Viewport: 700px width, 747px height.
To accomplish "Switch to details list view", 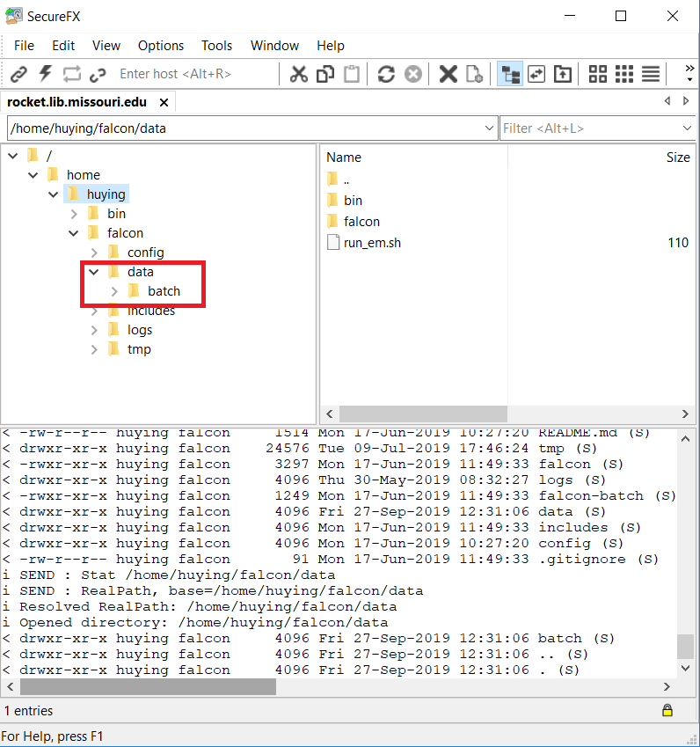I will click(651, 74).
